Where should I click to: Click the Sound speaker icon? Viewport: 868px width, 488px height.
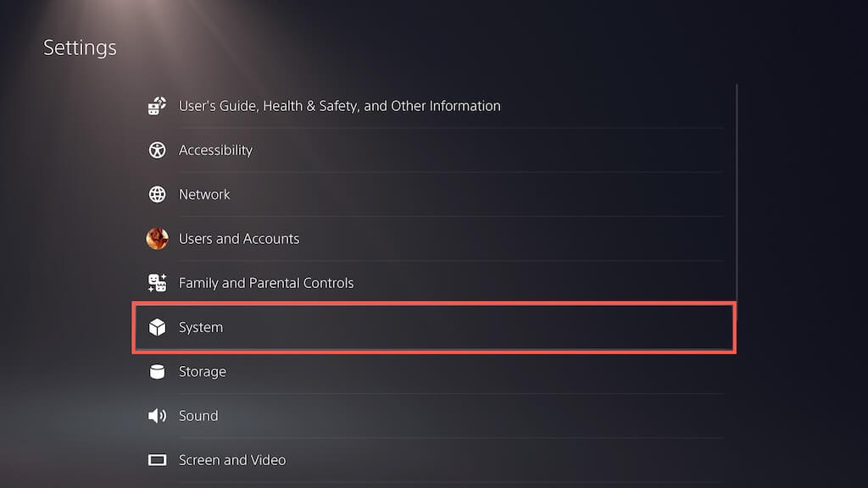[x=157, y=416]
